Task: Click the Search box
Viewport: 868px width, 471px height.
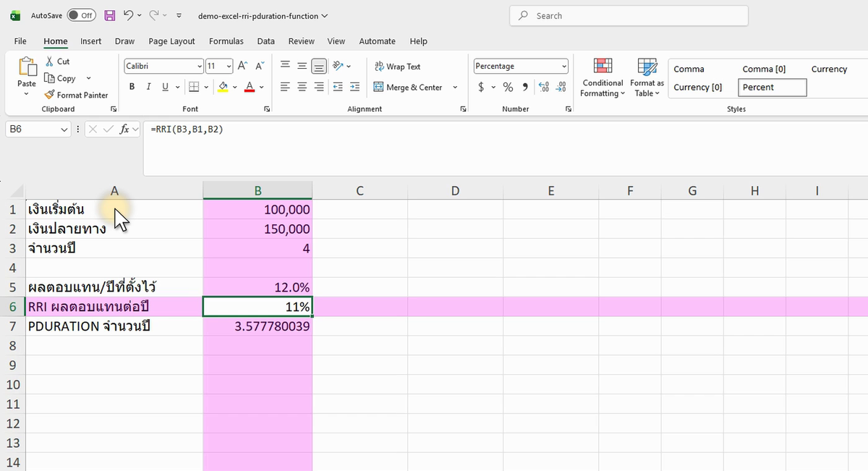Action: click(x=629, y=15)
